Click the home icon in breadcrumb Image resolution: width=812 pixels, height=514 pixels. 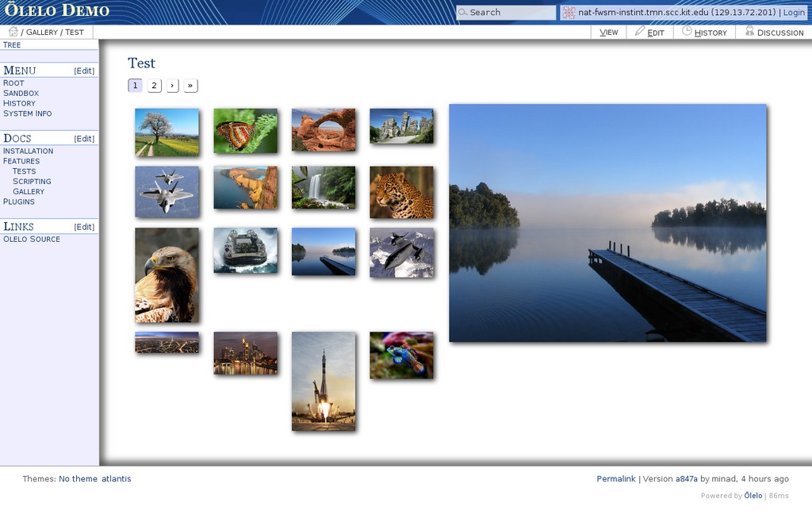[13, 32]
